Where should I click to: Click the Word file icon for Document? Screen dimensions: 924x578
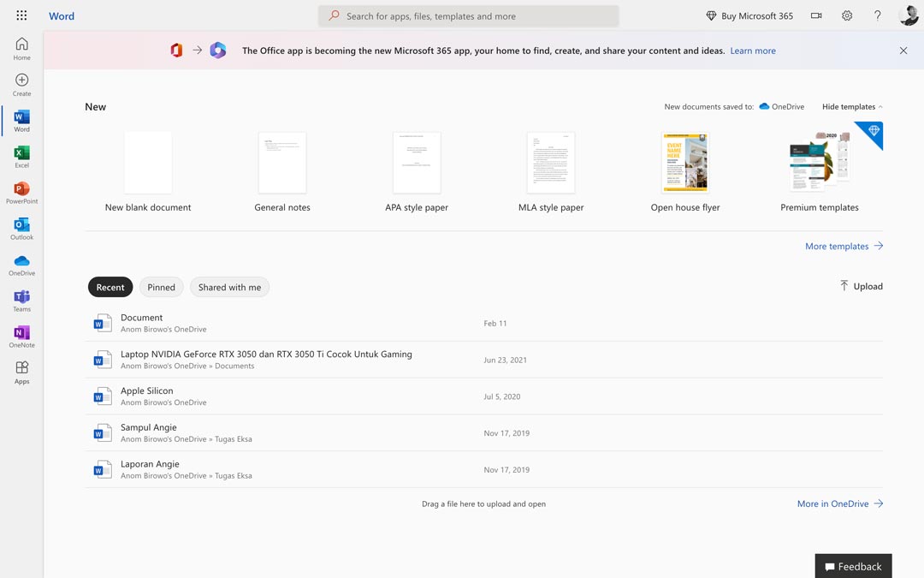pos(103,323)
